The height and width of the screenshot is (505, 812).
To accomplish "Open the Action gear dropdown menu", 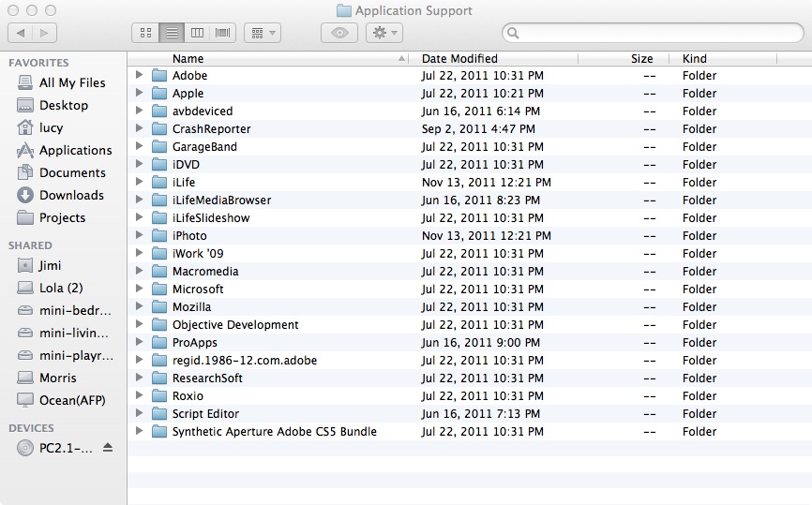I will pyautogui.click(x=383, y=33).
